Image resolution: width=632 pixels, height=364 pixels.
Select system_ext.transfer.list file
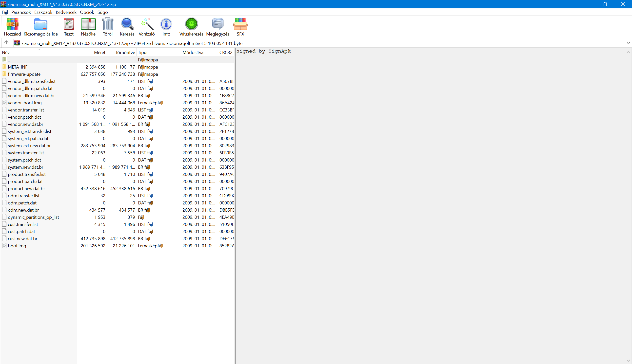30,131
